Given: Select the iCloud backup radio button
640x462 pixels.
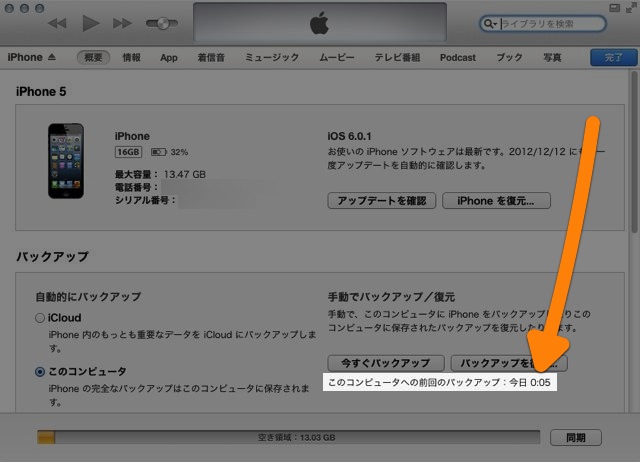Looking at the screenshot, I should click(40, 318).
